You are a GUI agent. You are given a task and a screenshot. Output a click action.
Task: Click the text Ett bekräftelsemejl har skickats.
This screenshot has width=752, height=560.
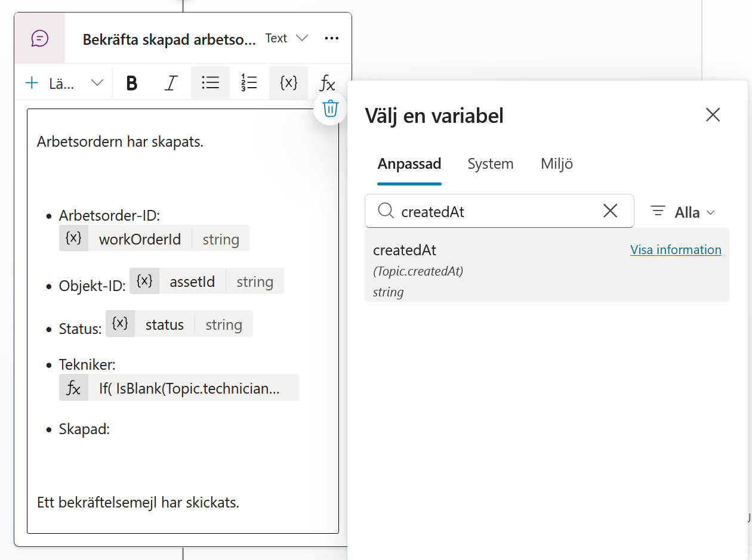pos(138,502)
